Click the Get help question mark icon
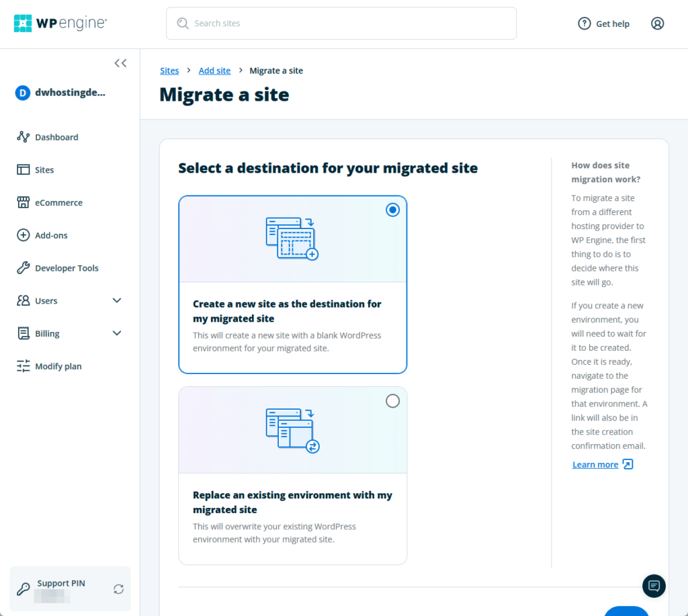Viewport: 688px width, 616px height. point(584,24)
